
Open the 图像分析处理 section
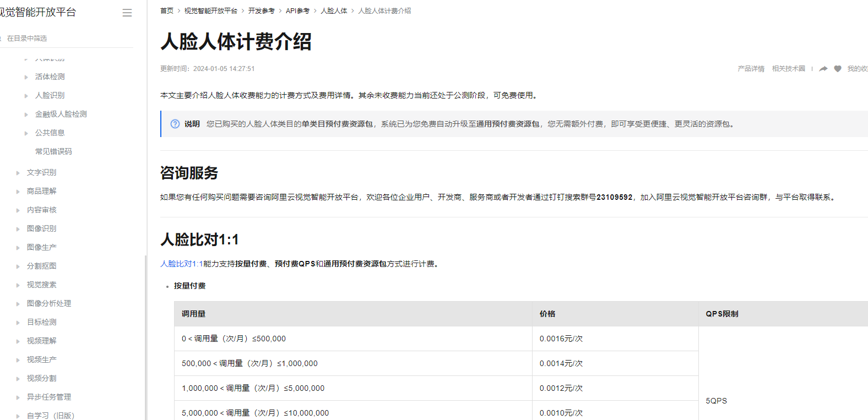(x=49, y=303)
